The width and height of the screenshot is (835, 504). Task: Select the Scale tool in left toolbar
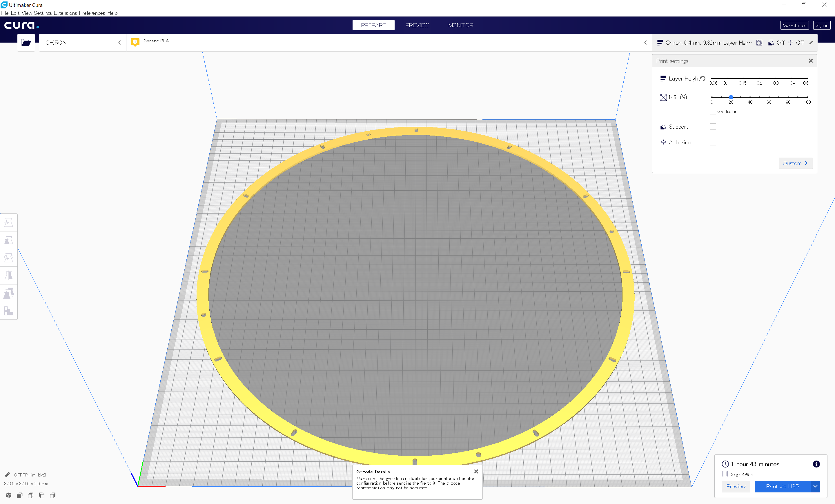(9, 240)
